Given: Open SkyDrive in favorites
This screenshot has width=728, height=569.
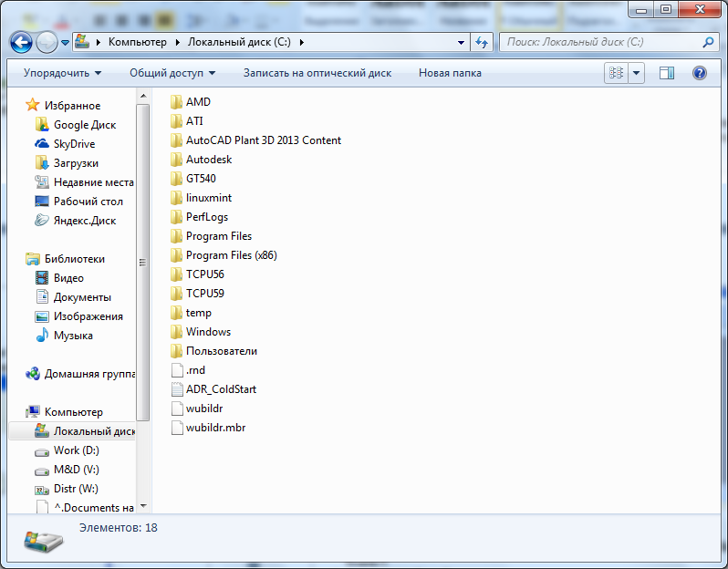Looking at the screenshot, I should point(65,144).
